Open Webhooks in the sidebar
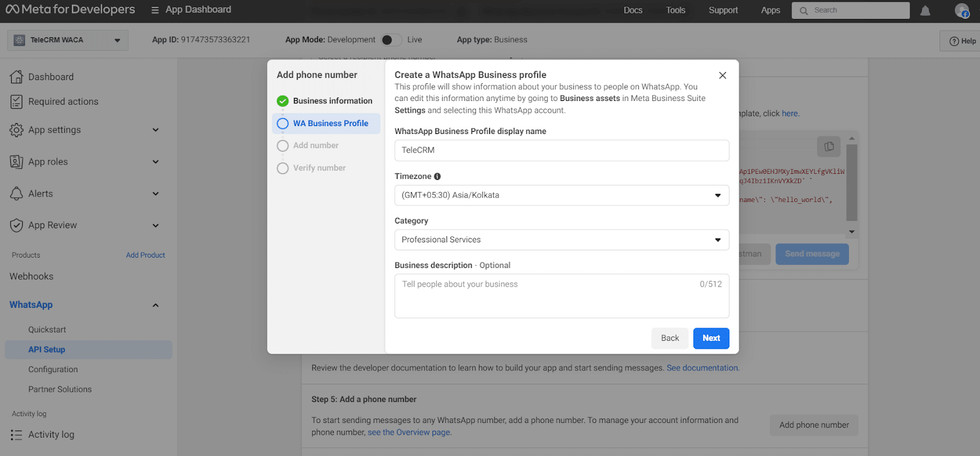This screenshot has height=456, width=980. coord(31,277)
